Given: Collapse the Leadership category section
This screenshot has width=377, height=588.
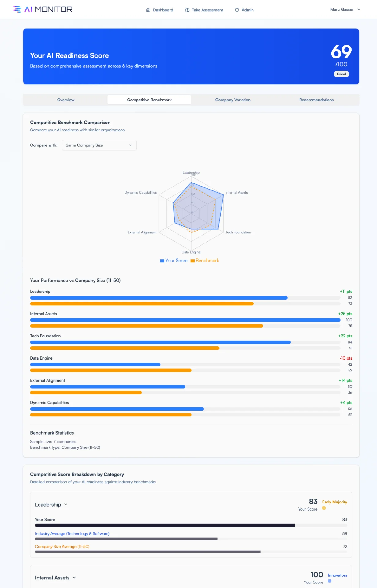Looking at the screenshot, I should coord(51,505).
